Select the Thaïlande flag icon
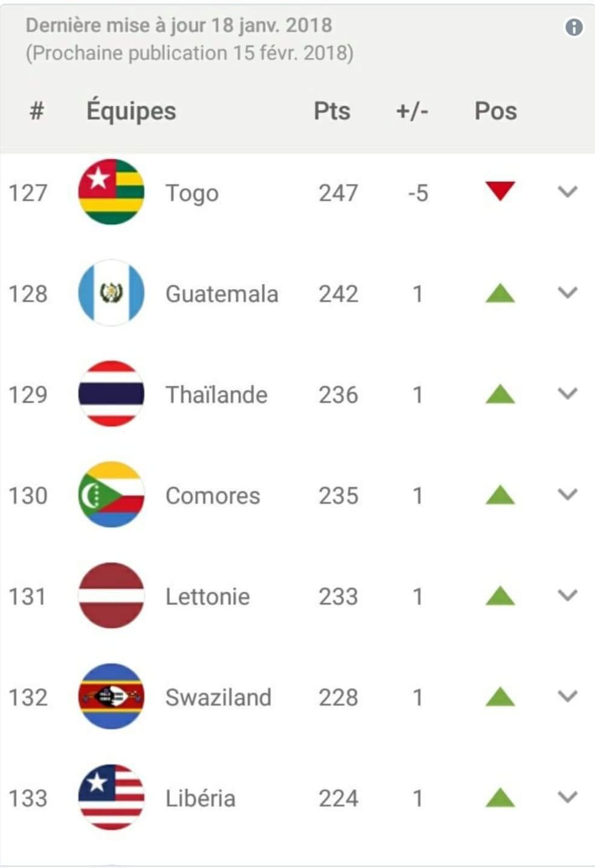Viewport: 595px width, 868px height. pos(111,394)
